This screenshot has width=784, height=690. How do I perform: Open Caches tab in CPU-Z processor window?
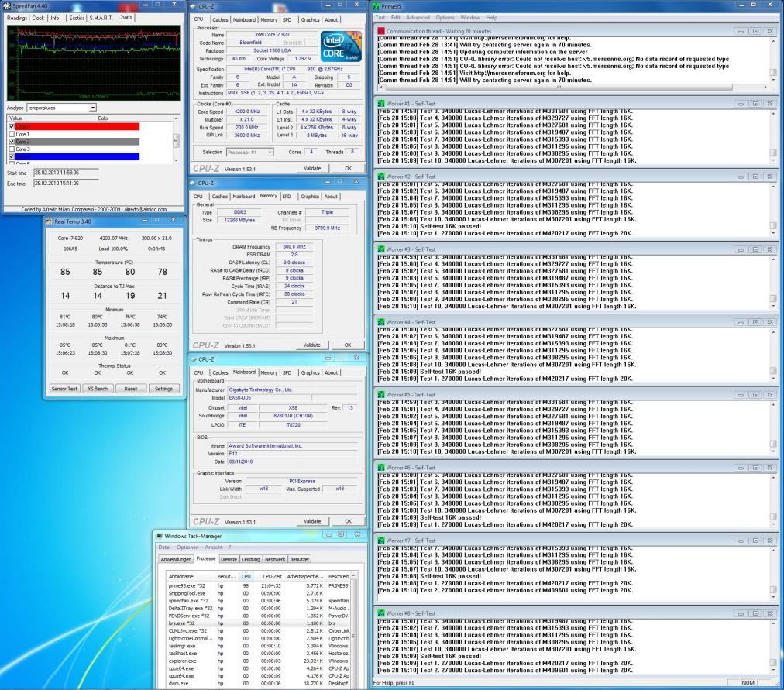click(220, 20)
